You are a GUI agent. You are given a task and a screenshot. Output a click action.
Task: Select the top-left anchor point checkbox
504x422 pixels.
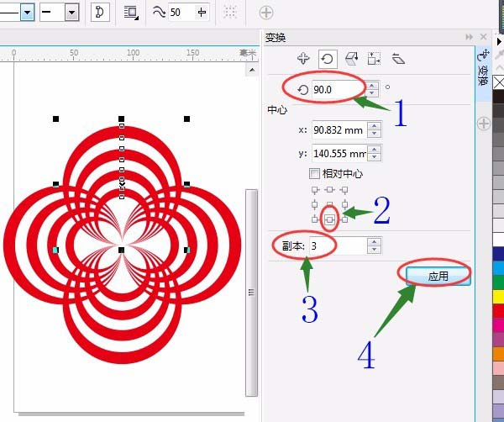coord(315,191)
